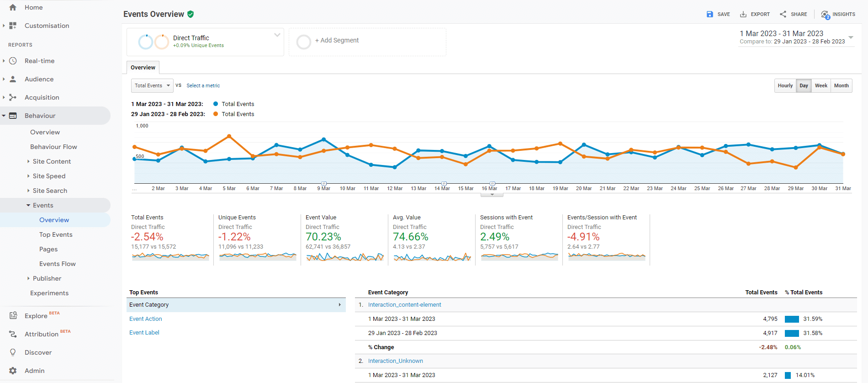Expand the Site Speed tree item
Viewport: 868px width, 383px height.
[28, 176]
